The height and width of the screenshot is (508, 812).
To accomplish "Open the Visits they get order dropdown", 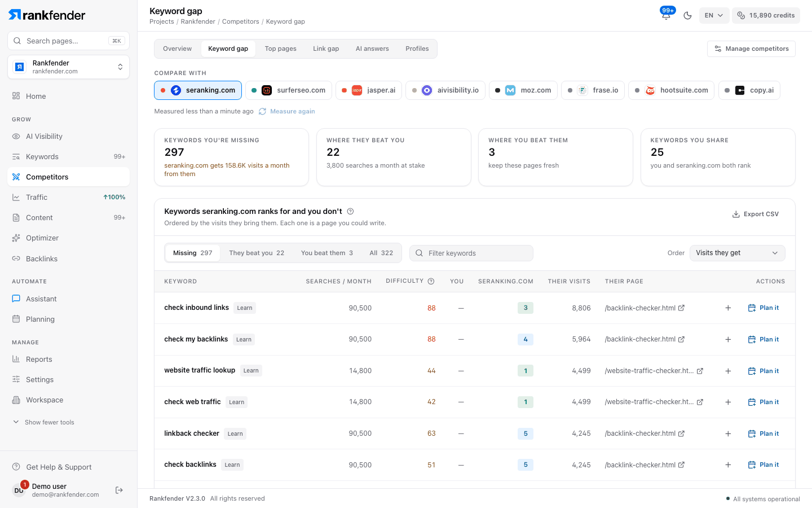I will [737, 253].
